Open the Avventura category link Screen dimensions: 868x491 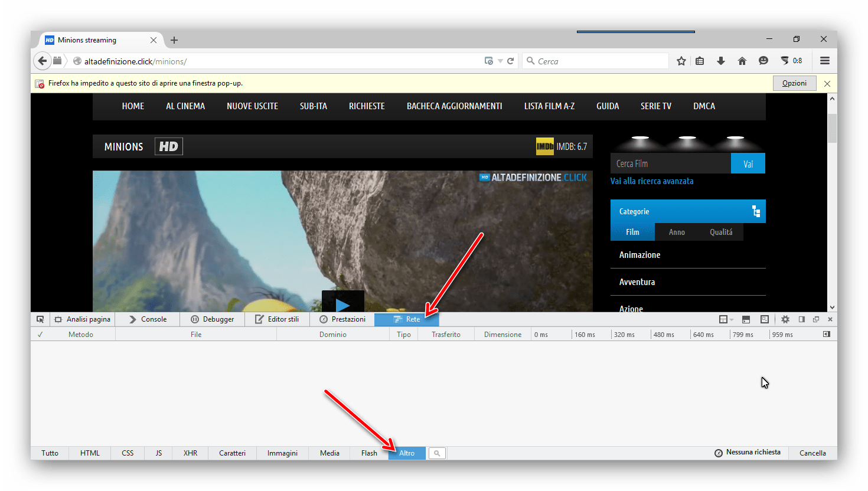[x=637, y=282]
